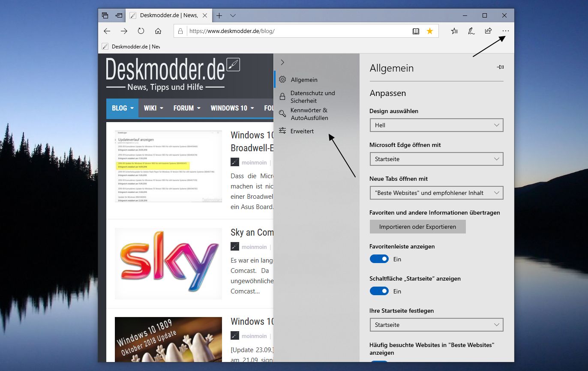Open Ihre Startseite festlegen dropdown
The height and width of the screenshot is (371, 588).
tap(436, 325)
